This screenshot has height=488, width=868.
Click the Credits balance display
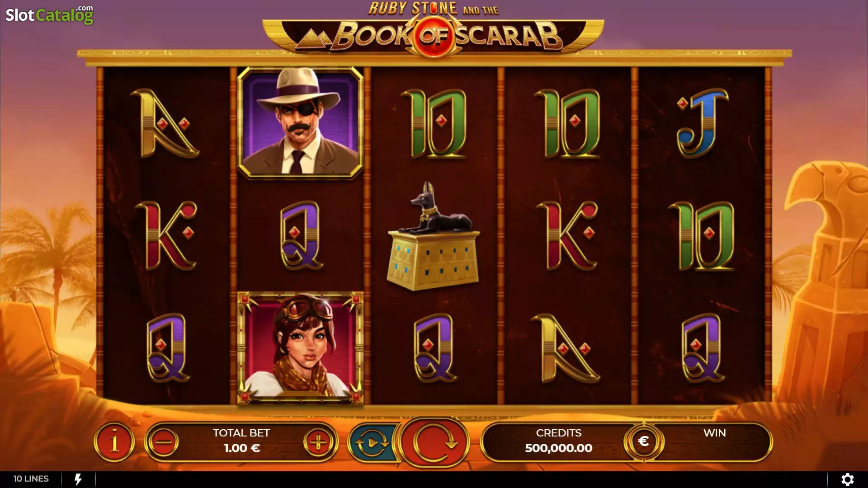click(559, 441)
